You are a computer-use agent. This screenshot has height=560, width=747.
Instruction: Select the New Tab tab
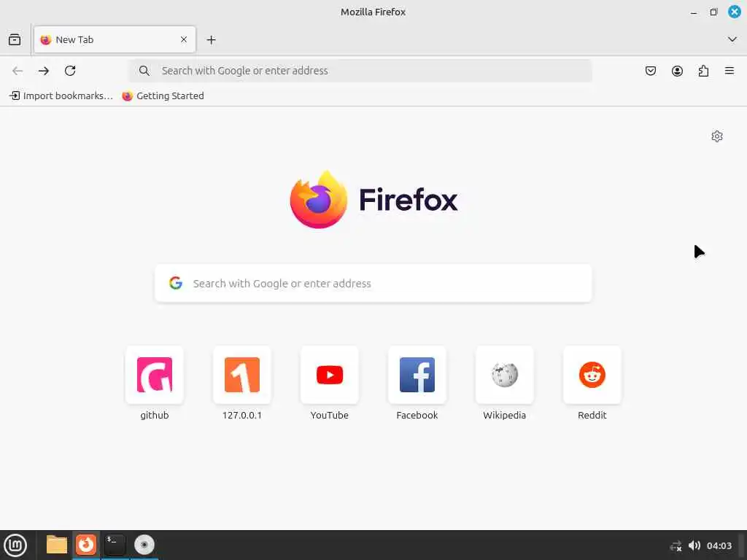pyautogui.click(x=115, y=39)
